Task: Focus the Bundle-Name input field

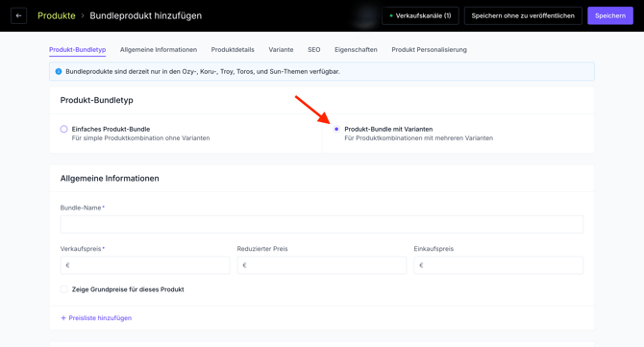Action: (x=322, y=224)
